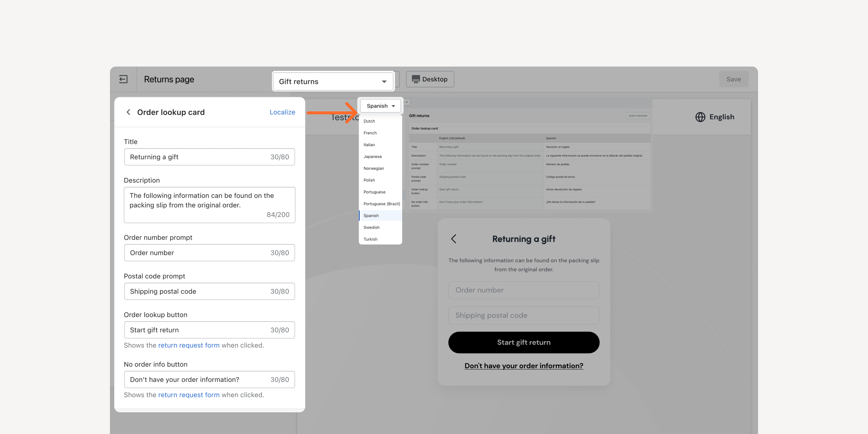The image size is (868, 434).
Task: Select Dutch from language list
Action: tap(380, 121)
